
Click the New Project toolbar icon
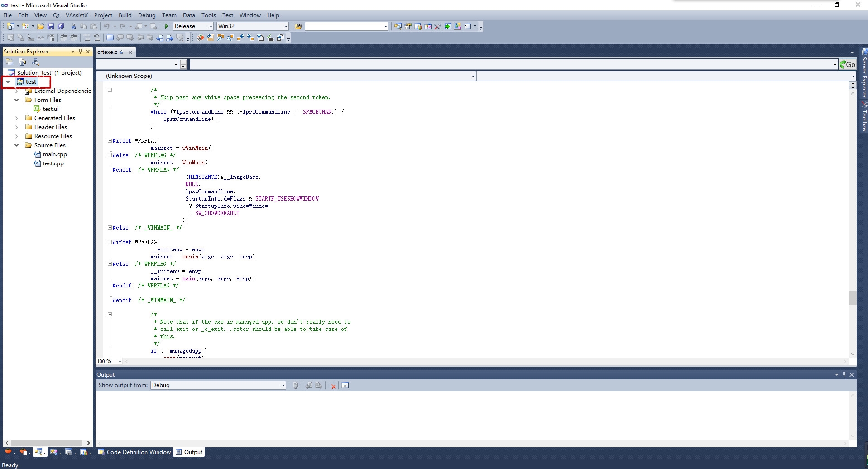pyautogui.click(x=10, y=26)
